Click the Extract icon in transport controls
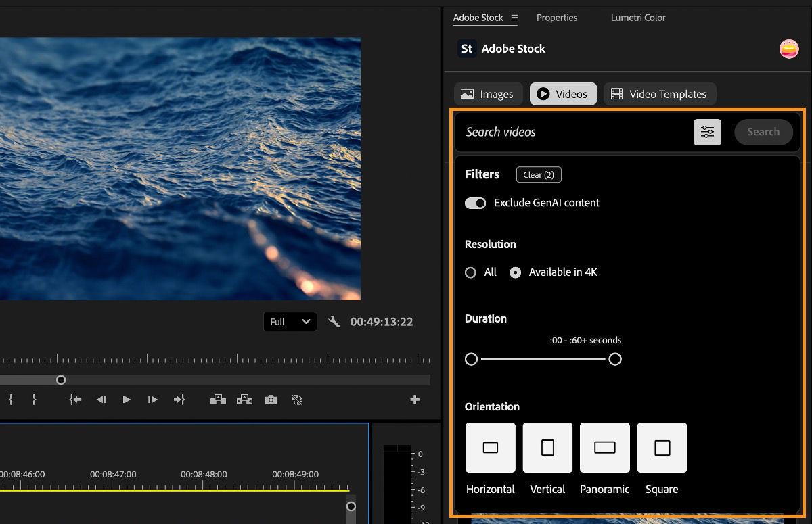The width and height of the screenshot is (812, 524). (244, 400)
